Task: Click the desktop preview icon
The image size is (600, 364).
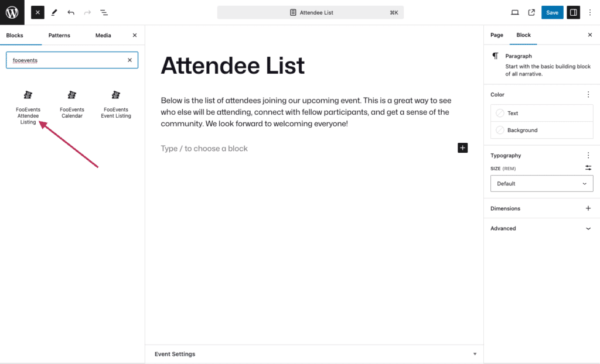Action: click(515, 12)
